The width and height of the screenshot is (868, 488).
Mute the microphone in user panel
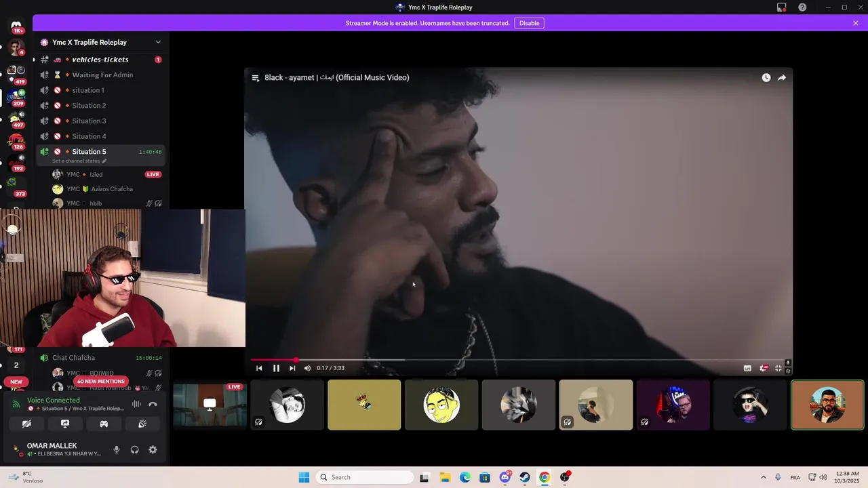[x=117, y=449]
